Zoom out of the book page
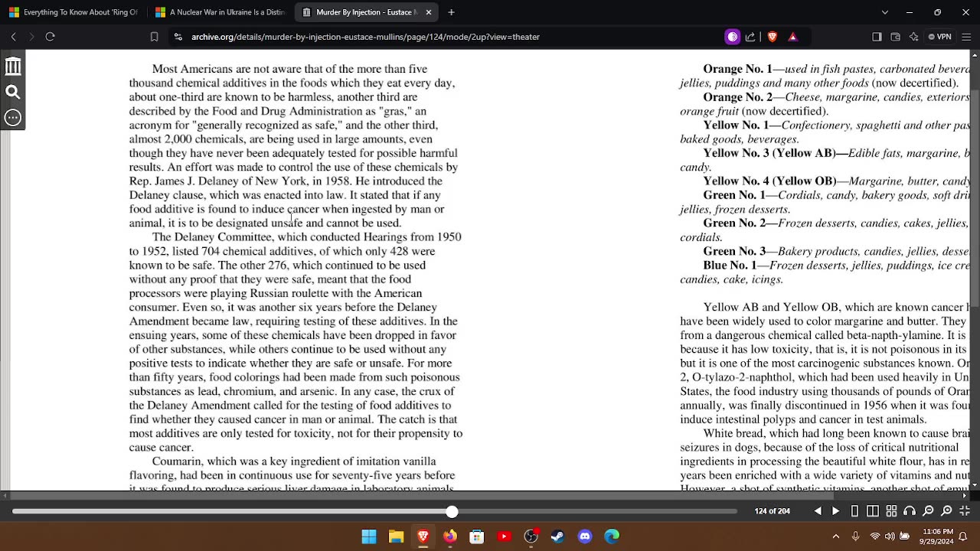The image size is (980, 551). 928,511
